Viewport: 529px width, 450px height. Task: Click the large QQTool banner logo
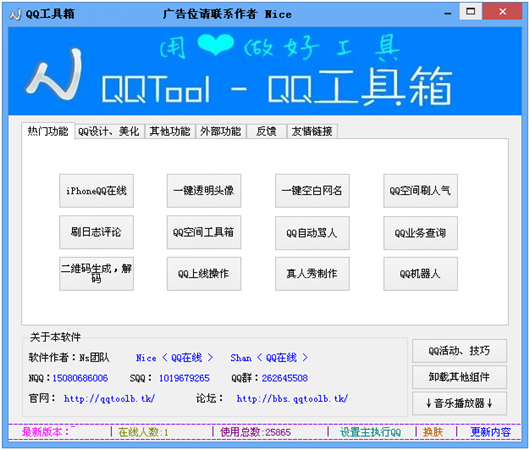[55, 74]
